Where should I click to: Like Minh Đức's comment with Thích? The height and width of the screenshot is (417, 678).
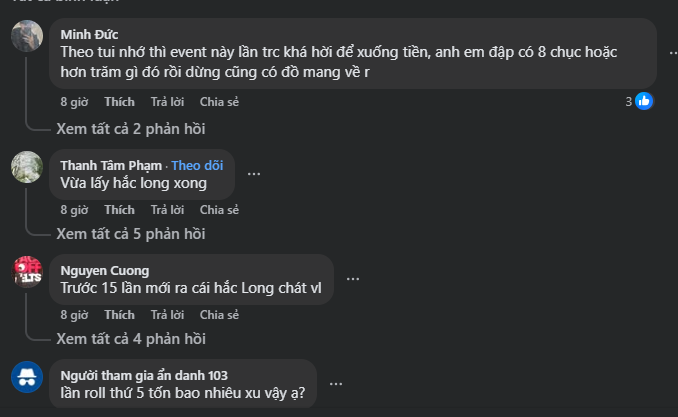(119, 101)
